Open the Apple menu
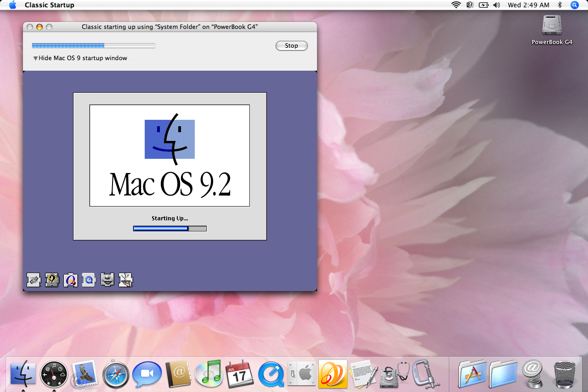Screen dimensions: 588x392 coord(12,5)
